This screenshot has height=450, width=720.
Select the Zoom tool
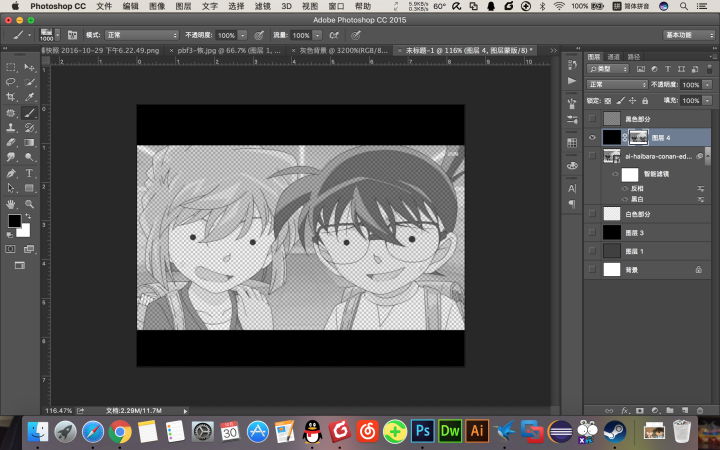point(29,204)
